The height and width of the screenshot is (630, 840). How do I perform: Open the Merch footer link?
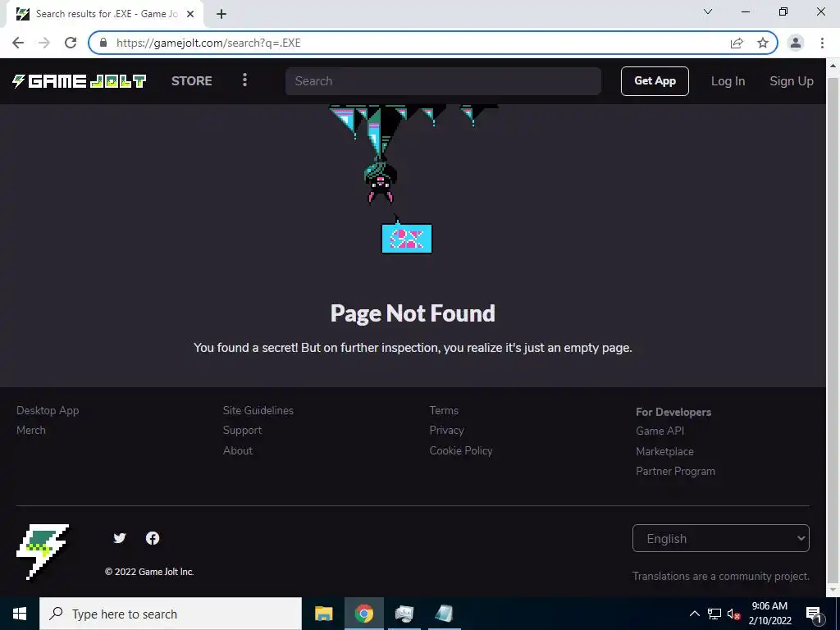tap(31, 430)
